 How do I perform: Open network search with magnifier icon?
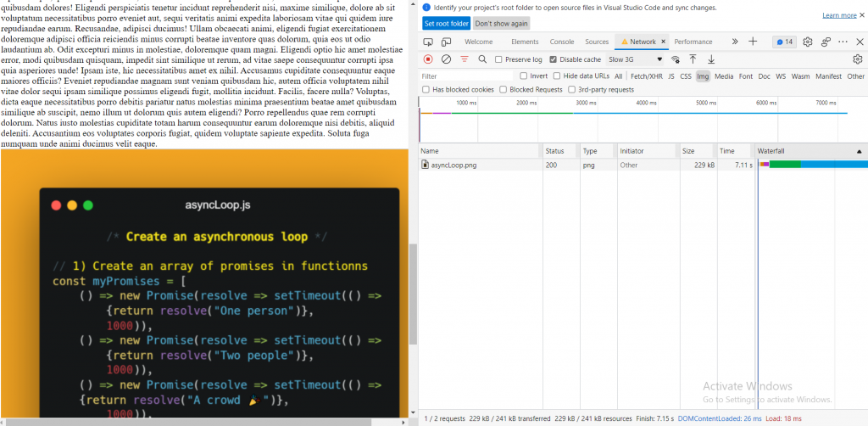(482, 59)
